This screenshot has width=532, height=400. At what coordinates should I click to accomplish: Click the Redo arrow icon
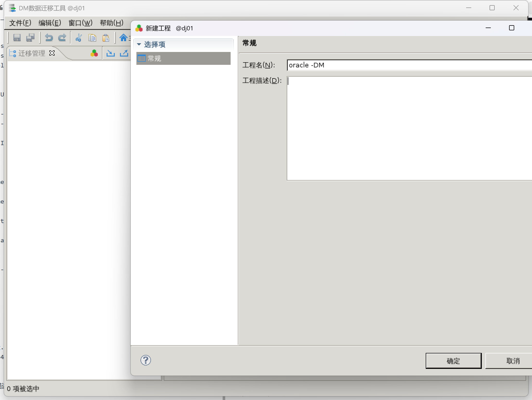[x=62, y=38]
